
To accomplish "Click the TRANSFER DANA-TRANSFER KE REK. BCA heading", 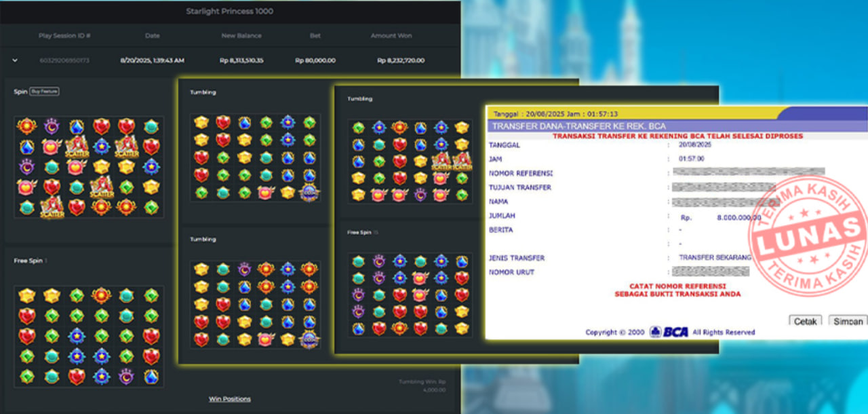I will [x=579, y=126].
